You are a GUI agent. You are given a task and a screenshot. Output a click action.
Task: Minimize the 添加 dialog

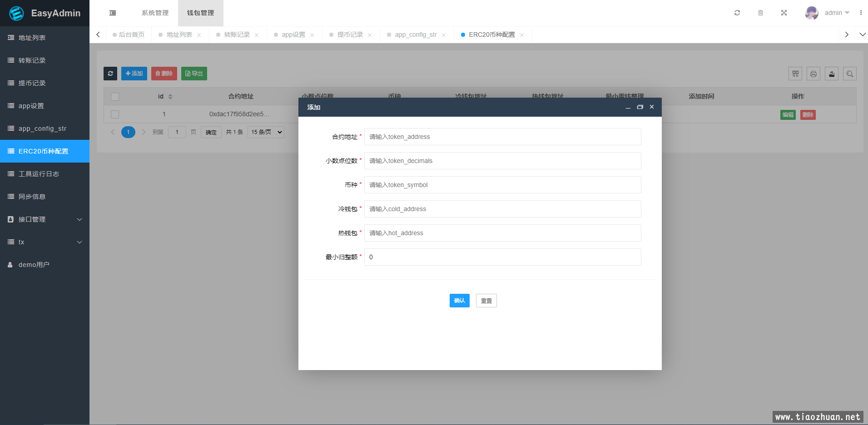628,107
